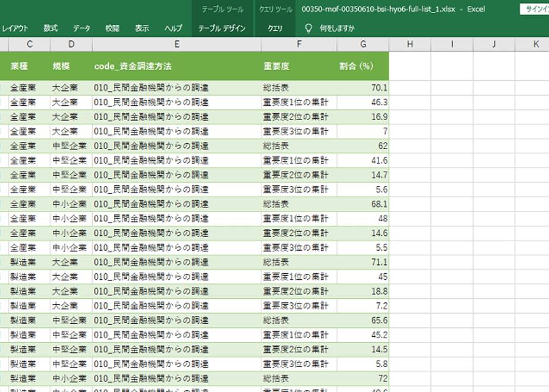Click the code_資金調達方法 header cell
Screen dimensions: 549x392
(x=177, y=66)
